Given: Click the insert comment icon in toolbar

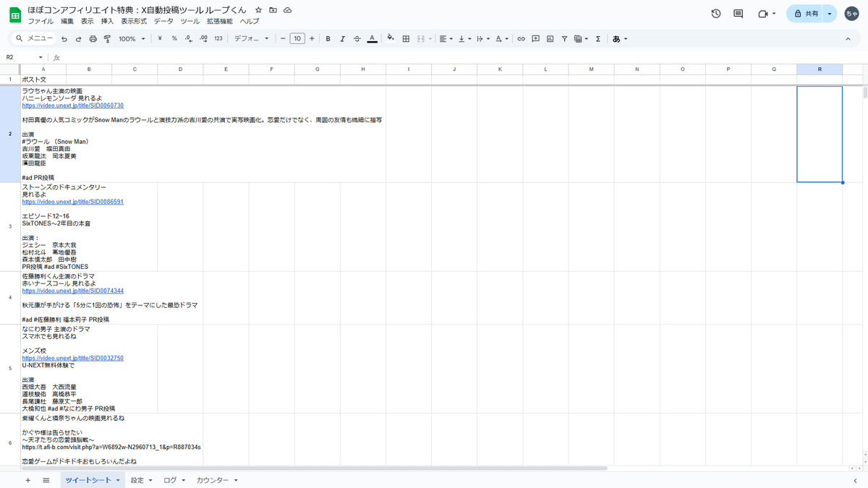Looking at the screenshot, I should [x=536, y=39].
